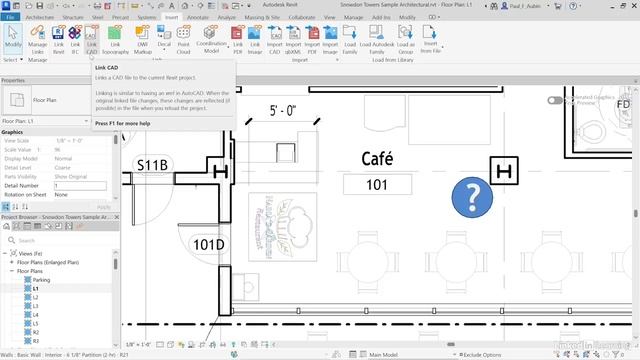Click the Insert from File tool

coord(430,39)
